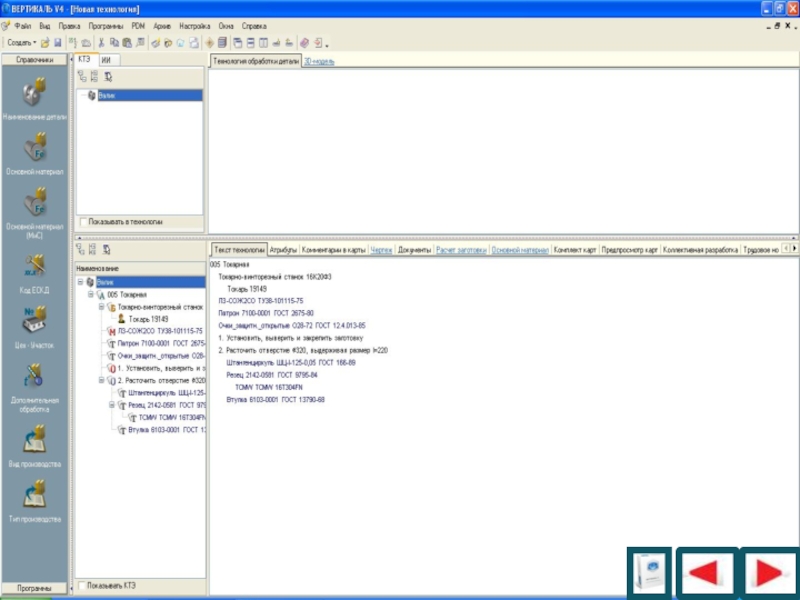Collapse the 005 Токарная tree node
Image resolution: width=800 pixels, height=600 pixels.
[90, 295]
